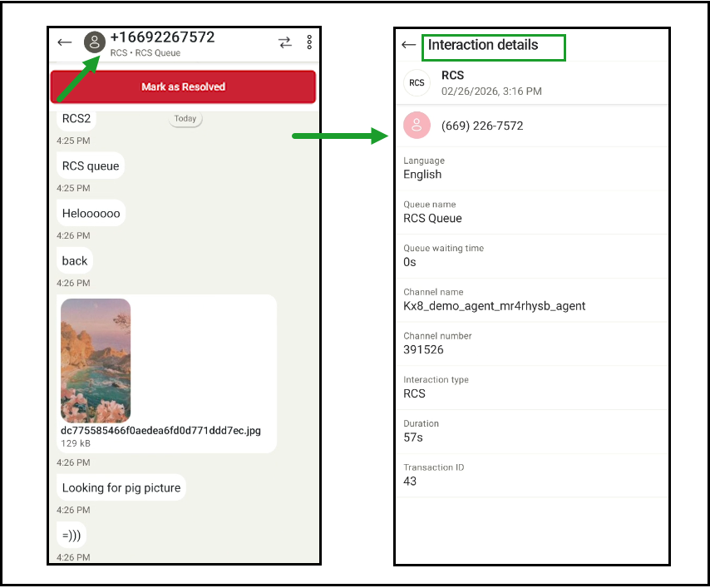Open contact avatar in chat header
This screenshot has height=588, width=710.
coord(96,43)
